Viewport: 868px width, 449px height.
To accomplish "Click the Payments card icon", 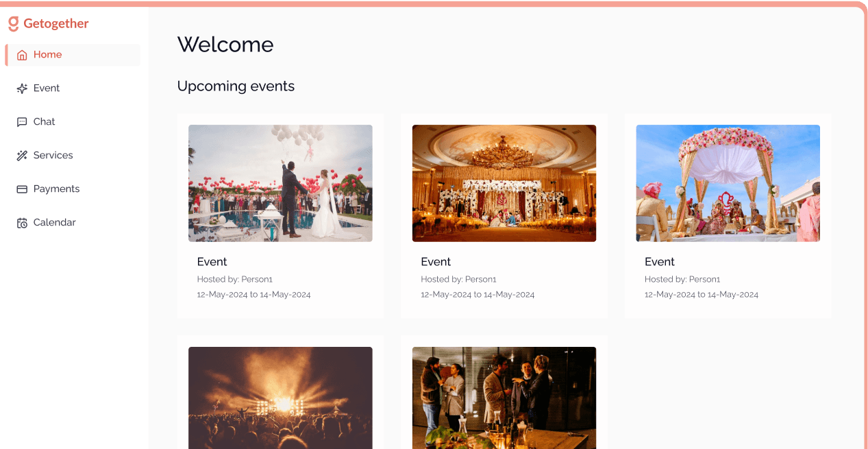I will click(x=22, y=189).
